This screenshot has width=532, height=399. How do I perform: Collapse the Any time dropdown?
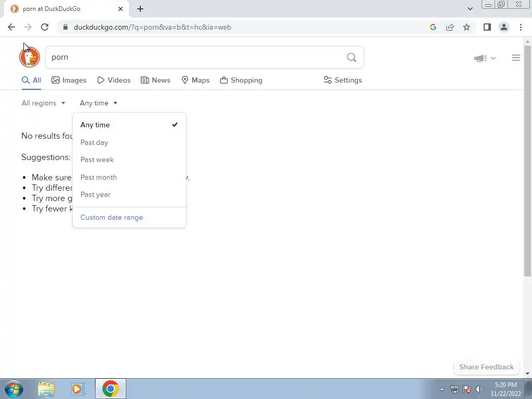tap(99, 103)
